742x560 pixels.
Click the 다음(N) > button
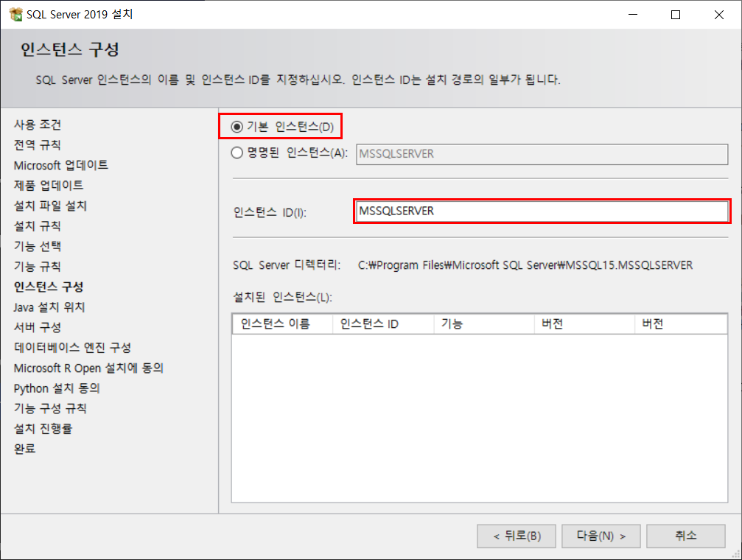(x=601, y=536)
